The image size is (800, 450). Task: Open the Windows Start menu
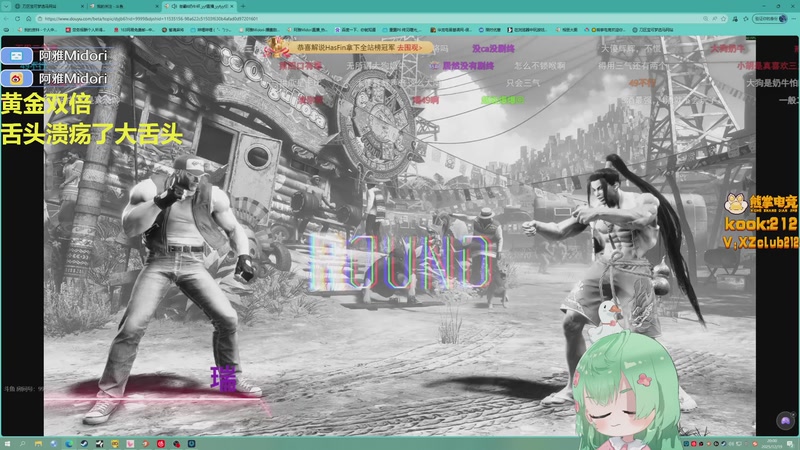tap(7, 444)
